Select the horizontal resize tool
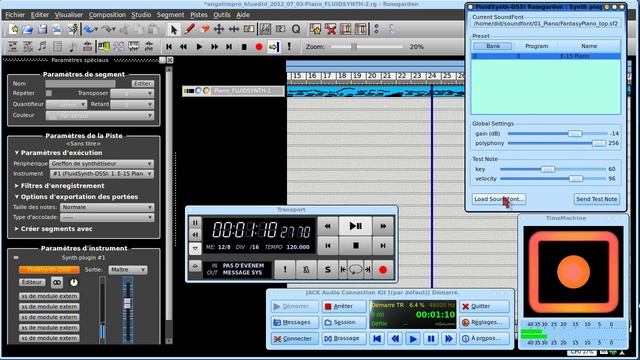640x360 pixels. 234,29
